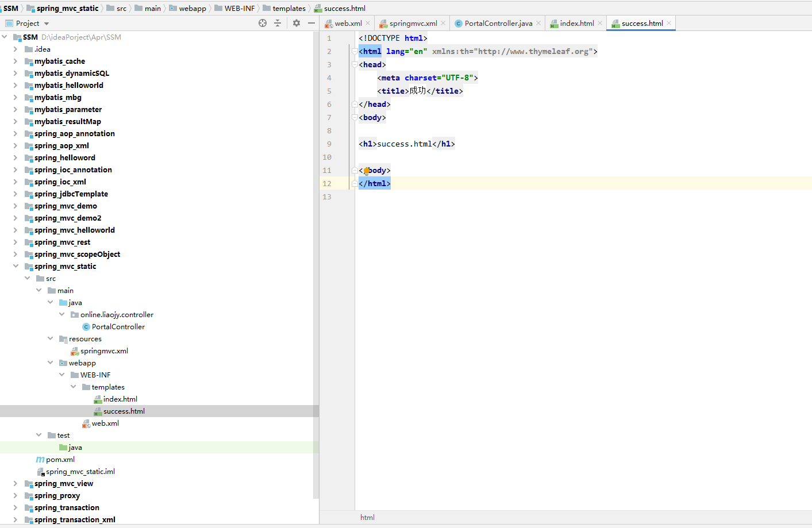Click the title tag line in editor
This screenshot has height=528, width=812.
(x=420, y=91)
